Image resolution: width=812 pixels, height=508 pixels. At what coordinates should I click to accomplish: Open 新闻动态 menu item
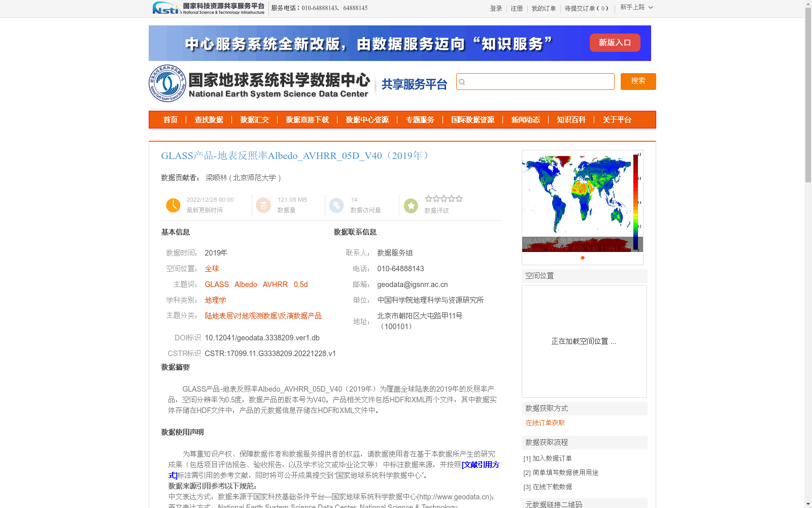pos(526,120)
